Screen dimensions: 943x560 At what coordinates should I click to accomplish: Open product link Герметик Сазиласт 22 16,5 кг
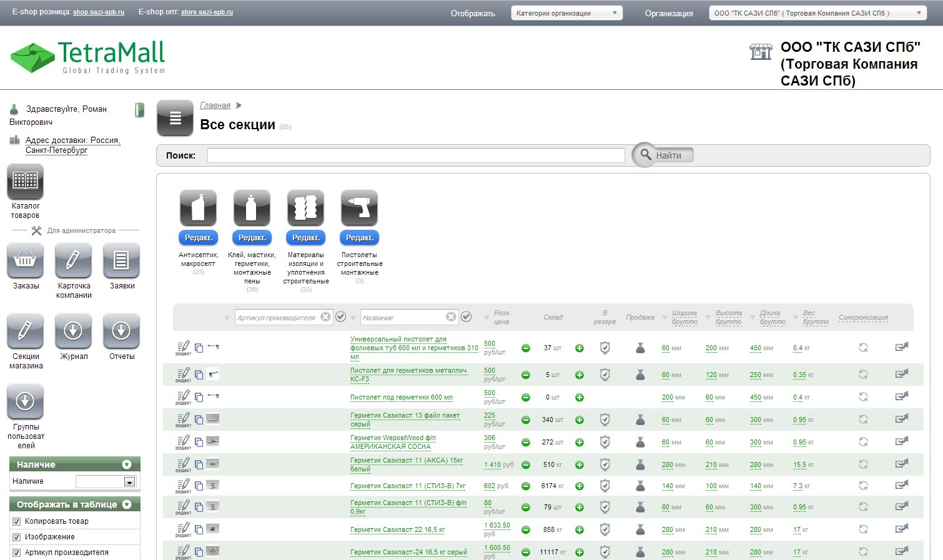click(398, 530)
